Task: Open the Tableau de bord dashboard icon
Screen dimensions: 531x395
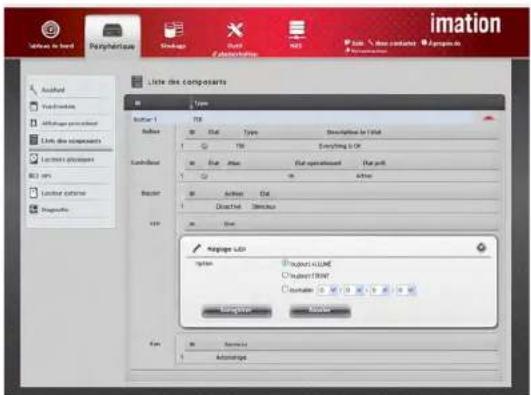Action: coord(51,29)
